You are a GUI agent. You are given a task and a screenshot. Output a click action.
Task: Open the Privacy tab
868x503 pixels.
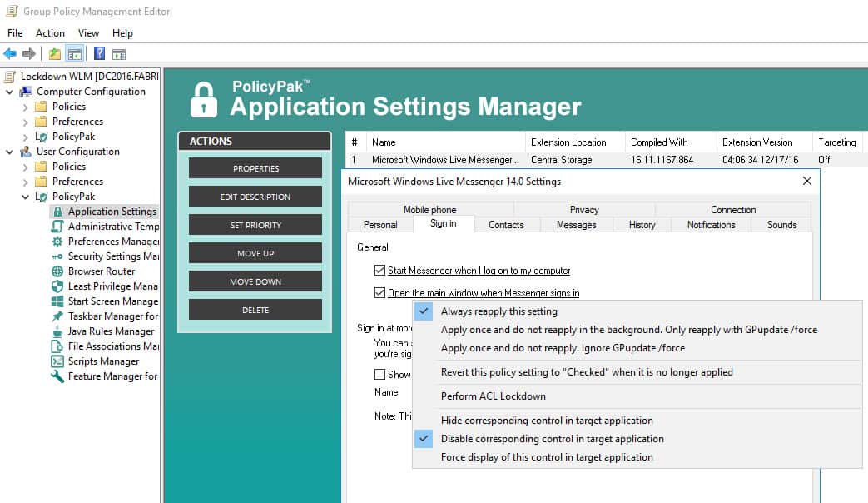[584, 209]
